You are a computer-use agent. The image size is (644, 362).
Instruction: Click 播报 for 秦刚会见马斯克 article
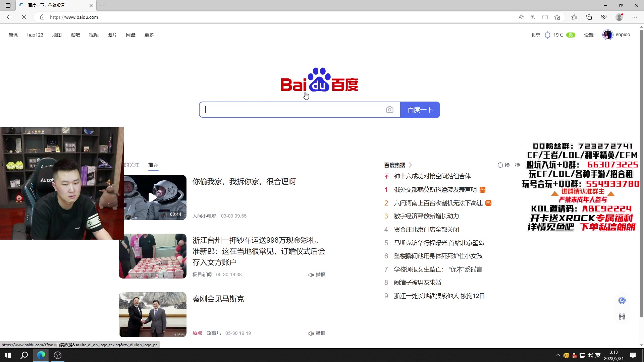[317, 333]
